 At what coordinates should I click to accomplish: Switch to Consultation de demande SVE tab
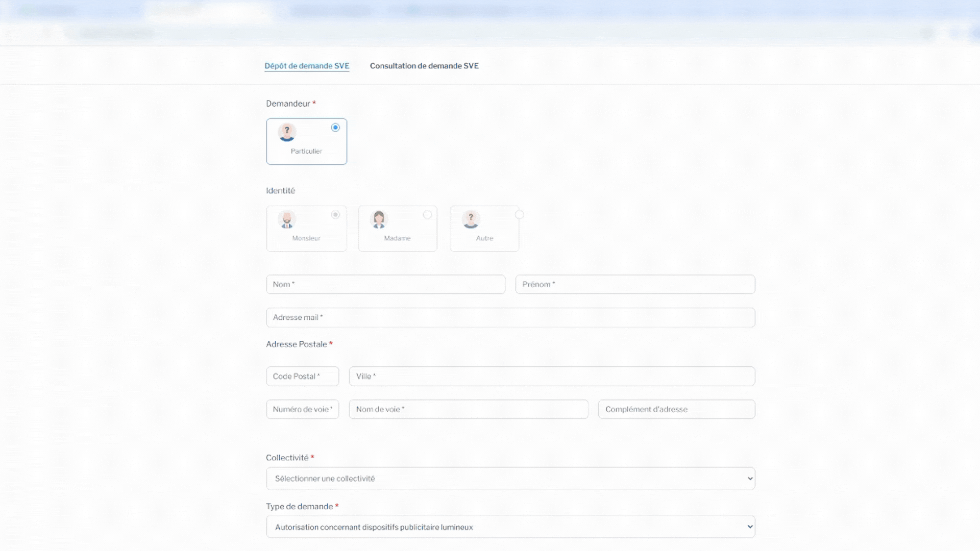pos(424,66)
